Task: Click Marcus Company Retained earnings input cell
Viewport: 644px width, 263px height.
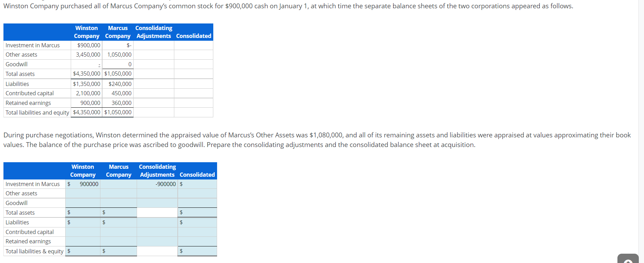Action: 118,241
